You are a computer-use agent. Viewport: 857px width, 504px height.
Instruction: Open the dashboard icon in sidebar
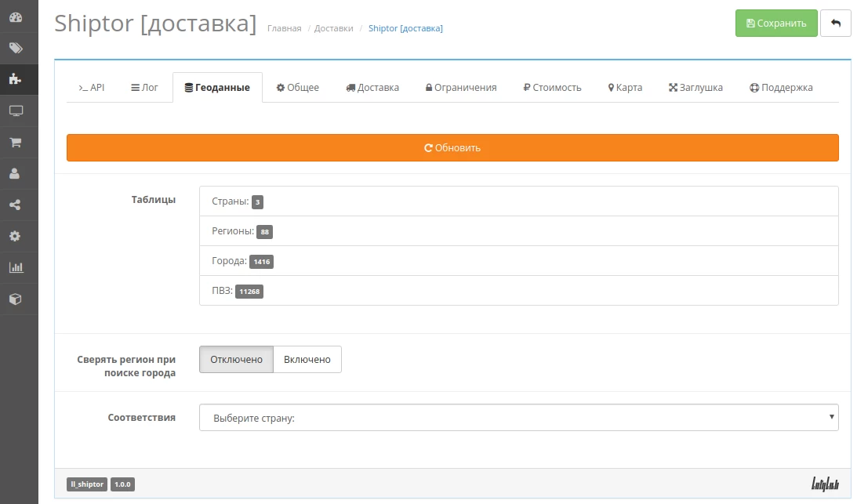[x=16, y=17]
